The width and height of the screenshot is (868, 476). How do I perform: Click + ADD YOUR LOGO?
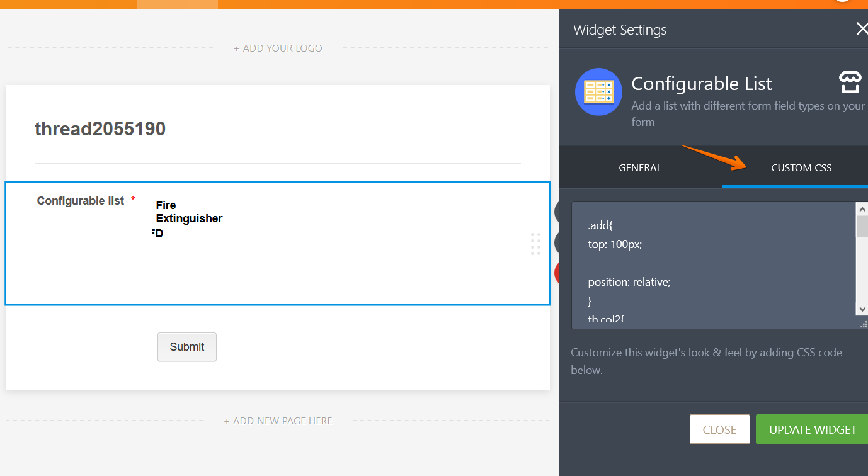coord(278,48)
